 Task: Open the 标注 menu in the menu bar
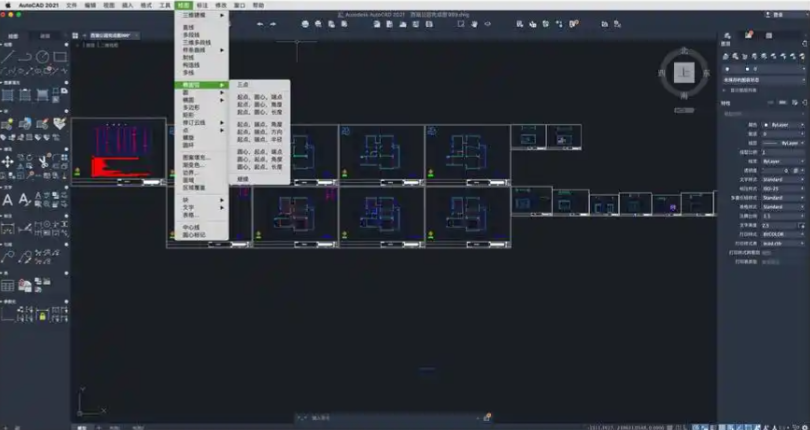click(202, 5)
